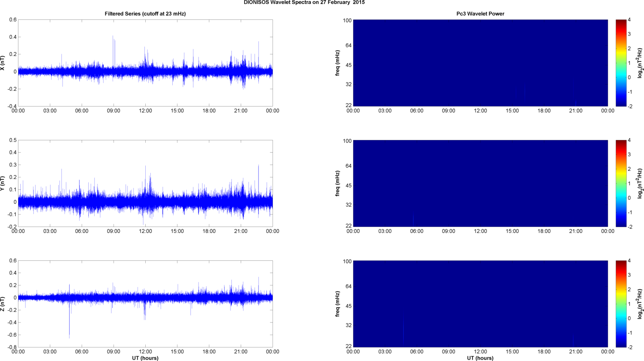Click 'UT (hours)' label under the Z series plot

click(x=145, y=358)
